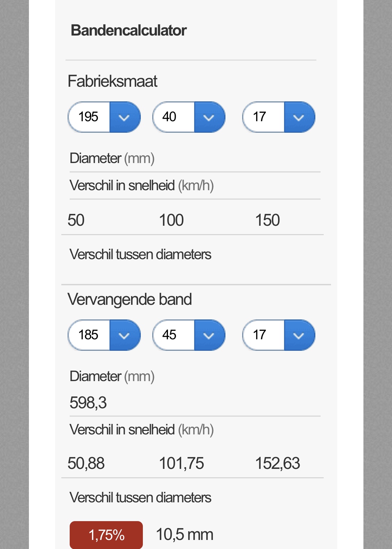Image resolution: width=392 pixels, height=549 pixels.
Task: Click the blue chevron beside replacement width 185
Action: pos(124,335)
